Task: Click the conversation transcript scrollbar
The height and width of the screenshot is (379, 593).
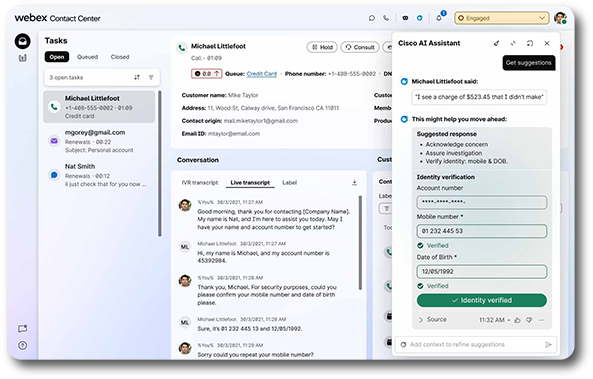Action: click(360, 243)
